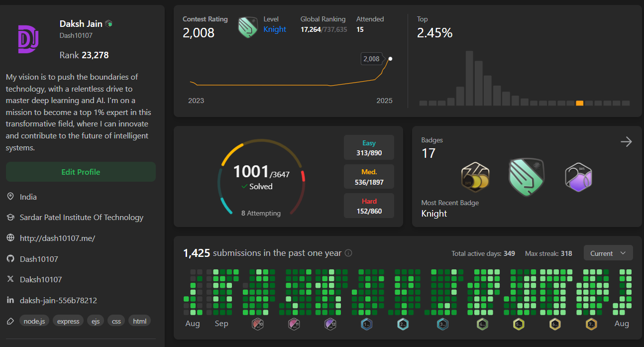
Task: Click the info icon beside submissions count
Action: click(x=348, y=253)
